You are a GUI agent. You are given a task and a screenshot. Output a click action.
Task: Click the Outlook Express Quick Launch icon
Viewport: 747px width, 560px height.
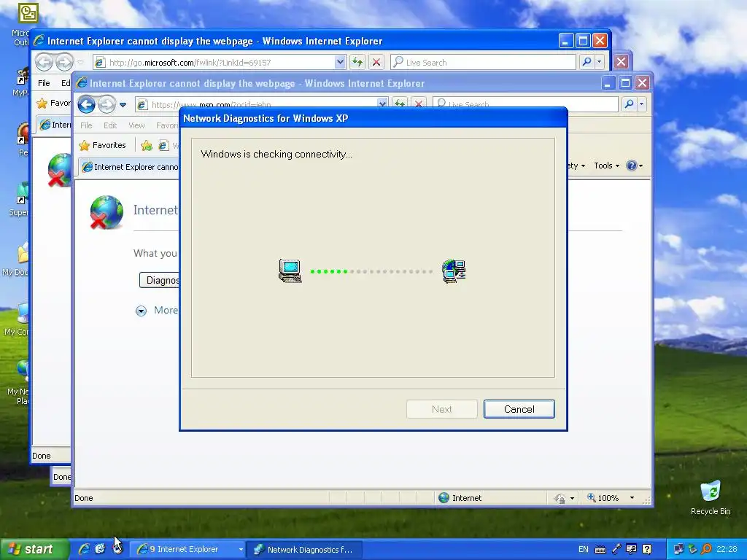100,549
